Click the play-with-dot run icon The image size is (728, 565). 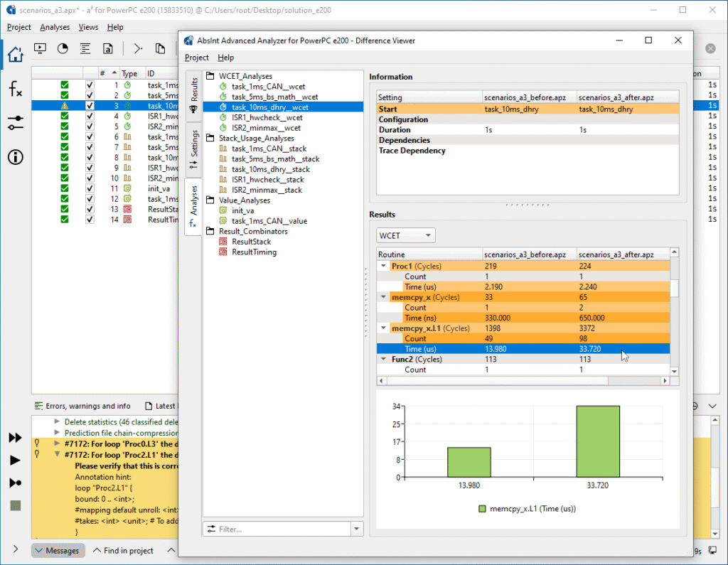[16, 483]
